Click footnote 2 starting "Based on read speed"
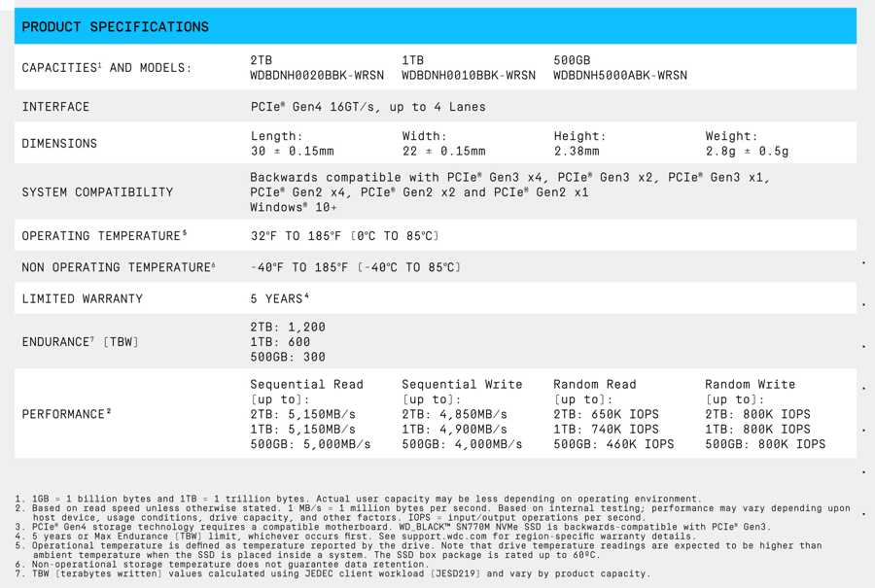Viewport: 875px width, 588px height. 433,513
